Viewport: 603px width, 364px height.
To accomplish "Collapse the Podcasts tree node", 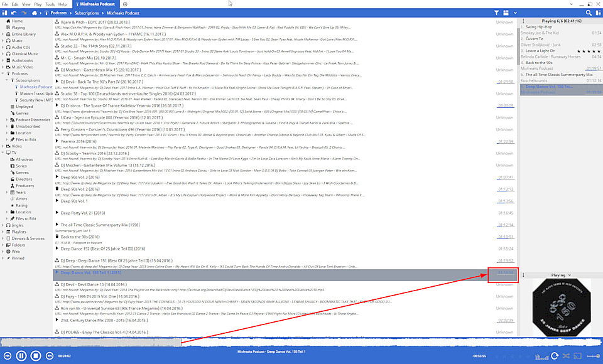I will pos(3,73).
